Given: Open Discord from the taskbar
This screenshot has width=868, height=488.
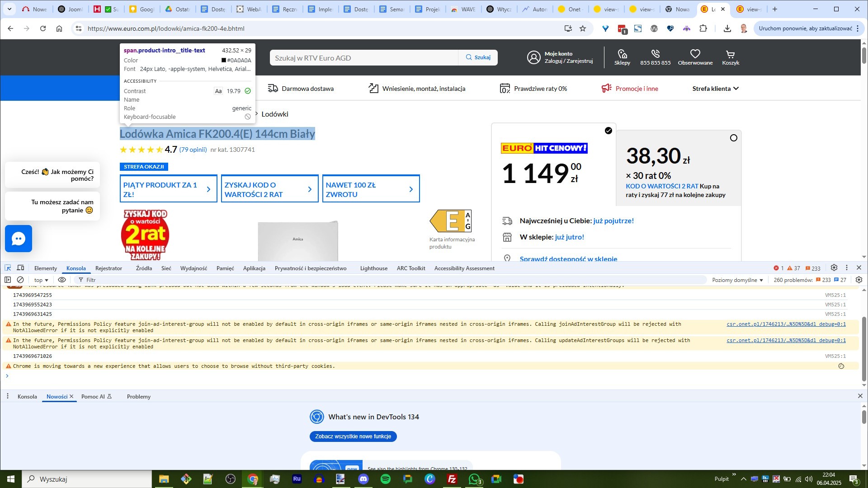Looking at the screenshot, I should pyautogui.click(x=363, y=479).
